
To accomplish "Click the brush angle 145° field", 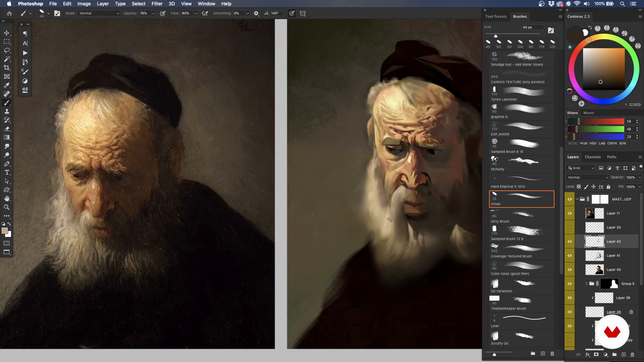I will click(x=277, y=13).
